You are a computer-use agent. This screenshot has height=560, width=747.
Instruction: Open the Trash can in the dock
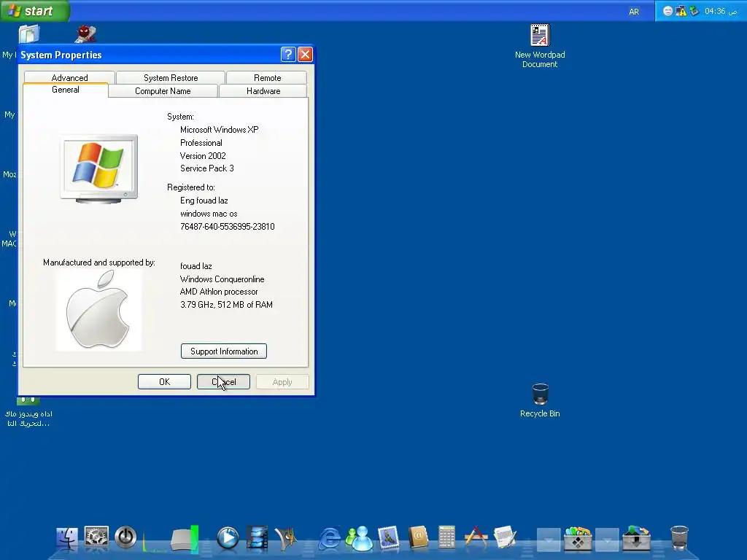coord(679,538)
